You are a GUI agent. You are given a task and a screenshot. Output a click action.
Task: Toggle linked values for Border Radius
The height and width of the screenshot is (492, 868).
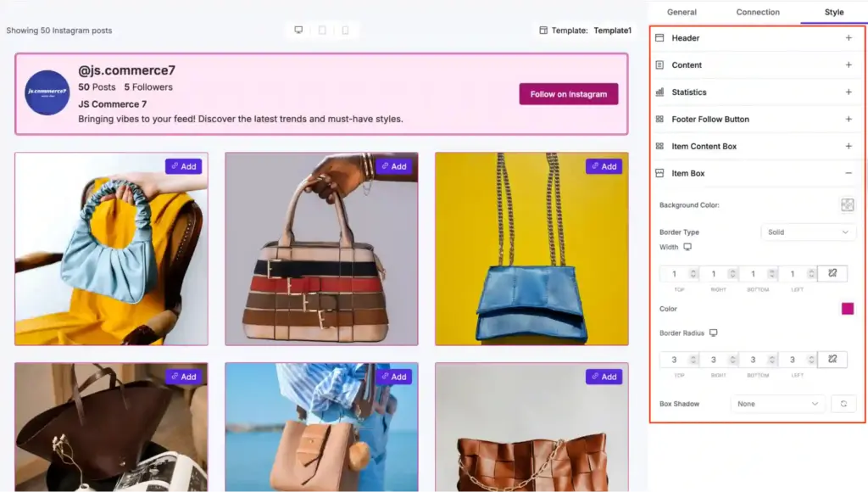pos(832,359)
